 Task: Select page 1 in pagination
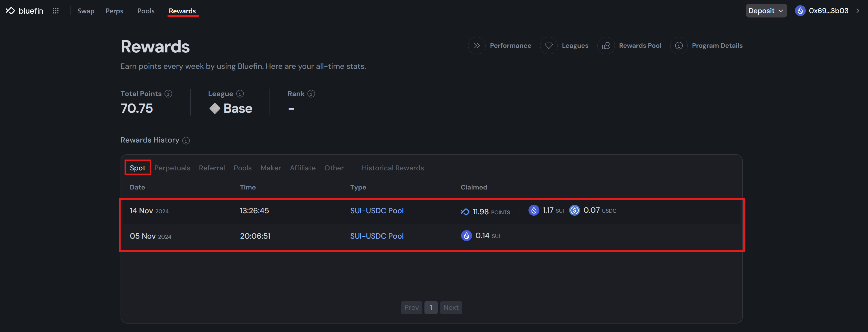[431, 307]
